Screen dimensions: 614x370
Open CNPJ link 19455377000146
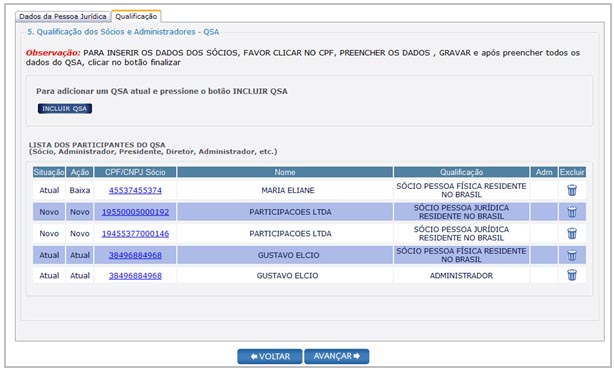(x=135, y=233)
